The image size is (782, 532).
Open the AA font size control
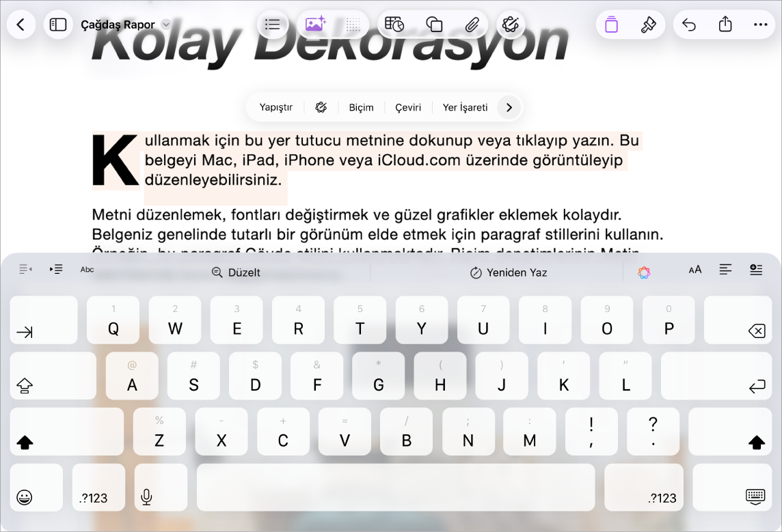pos(695,270)
